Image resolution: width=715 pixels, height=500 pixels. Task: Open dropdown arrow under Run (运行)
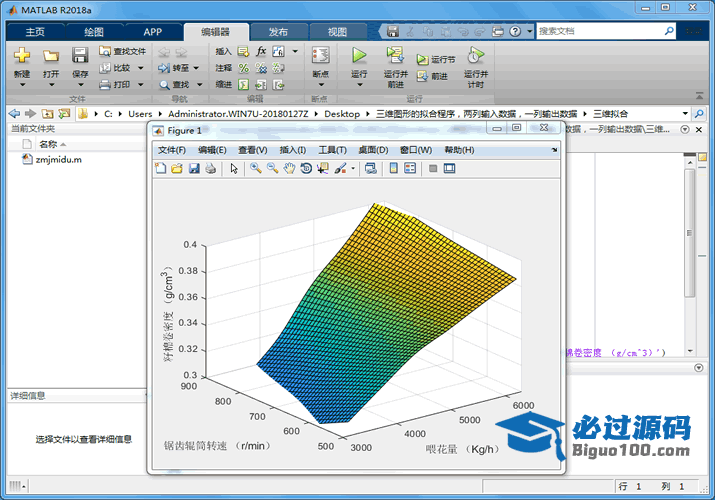point(359,85)
